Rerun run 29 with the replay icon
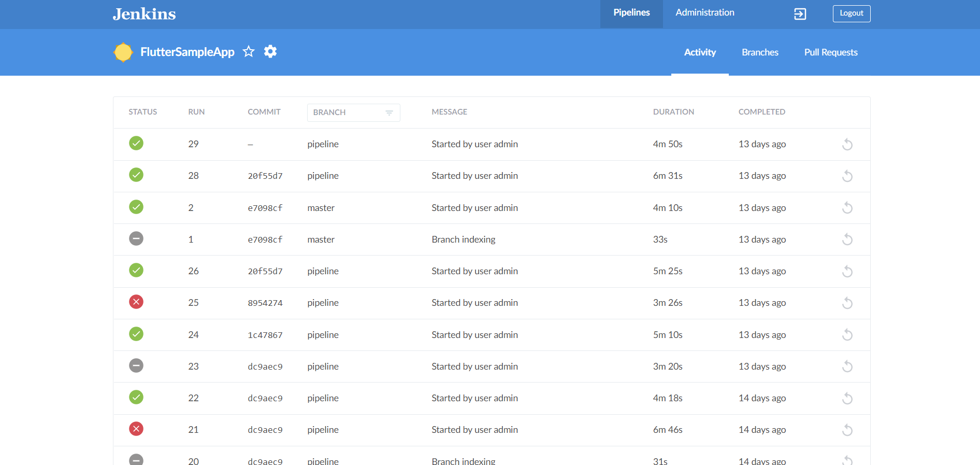The height and width of the screenshot is (465, 980). click(x=847, y=144)
